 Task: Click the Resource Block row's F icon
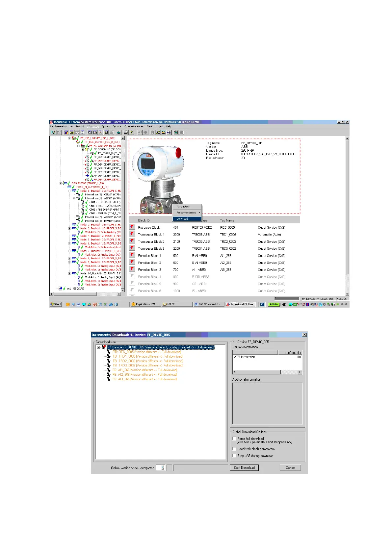coord(132,227)
